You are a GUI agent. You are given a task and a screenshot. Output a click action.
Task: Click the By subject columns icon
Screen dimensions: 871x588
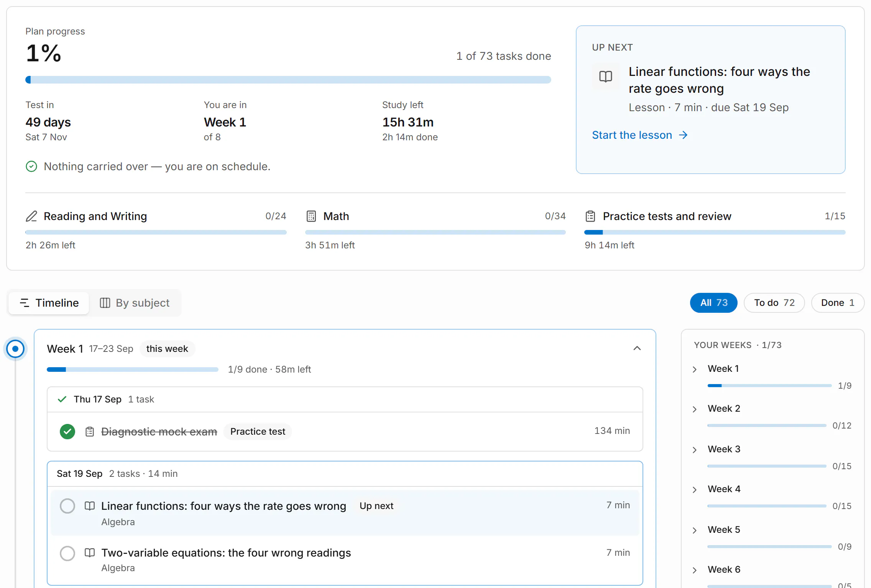coord(105,303)
